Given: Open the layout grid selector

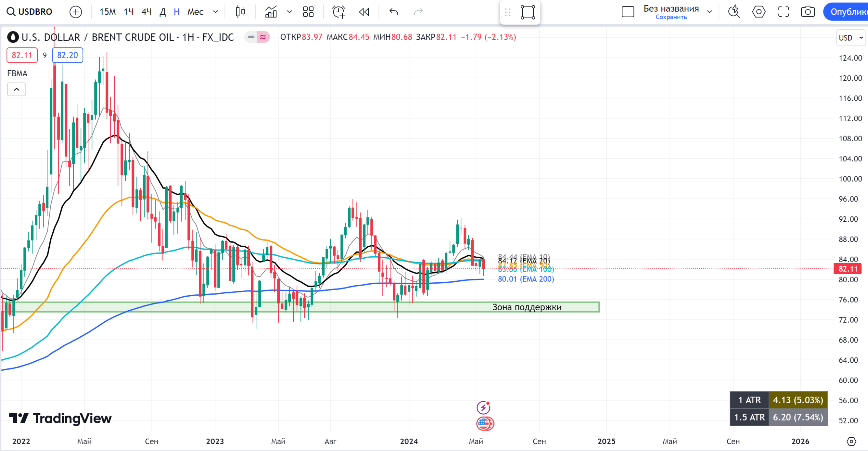Looking at the screenshot, I should click(x=308, y=12).
